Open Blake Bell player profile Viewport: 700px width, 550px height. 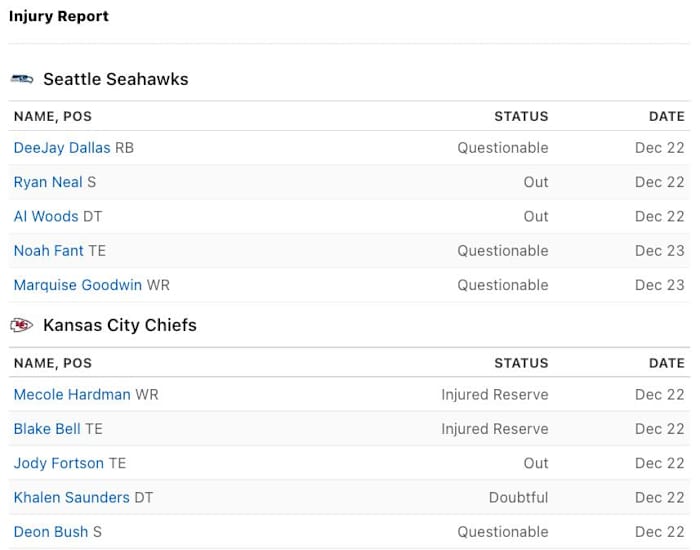point(47,429)
